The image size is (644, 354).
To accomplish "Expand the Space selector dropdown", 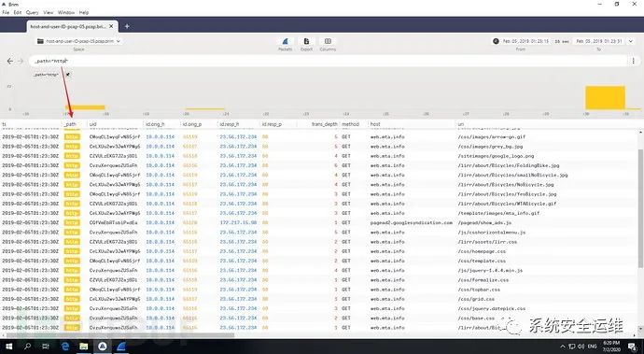I will 119,41.
